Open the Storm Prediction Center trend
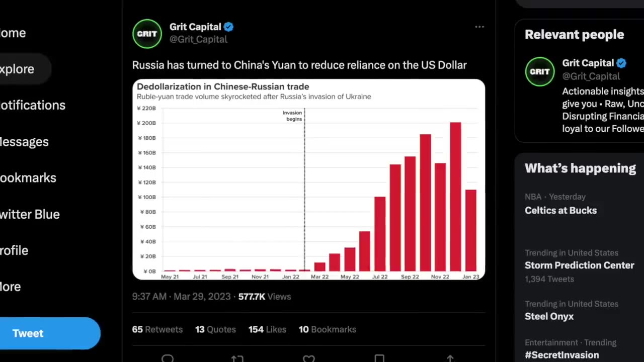 pyautogui.click(x=579, y=265)
